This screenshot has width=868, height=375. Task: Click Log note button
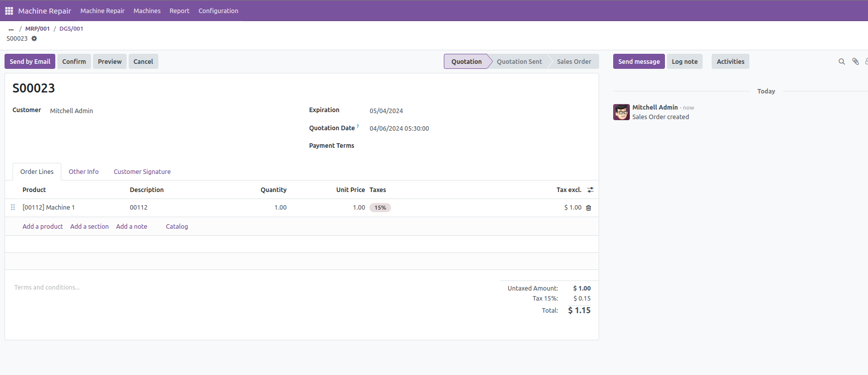pyautogui.click(x=685, y=61)
